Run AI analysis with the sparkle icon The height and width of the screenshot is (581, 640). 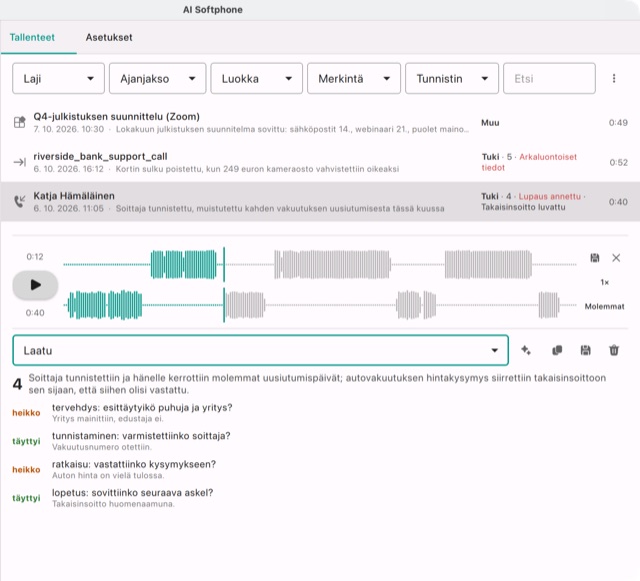[526, 350]
